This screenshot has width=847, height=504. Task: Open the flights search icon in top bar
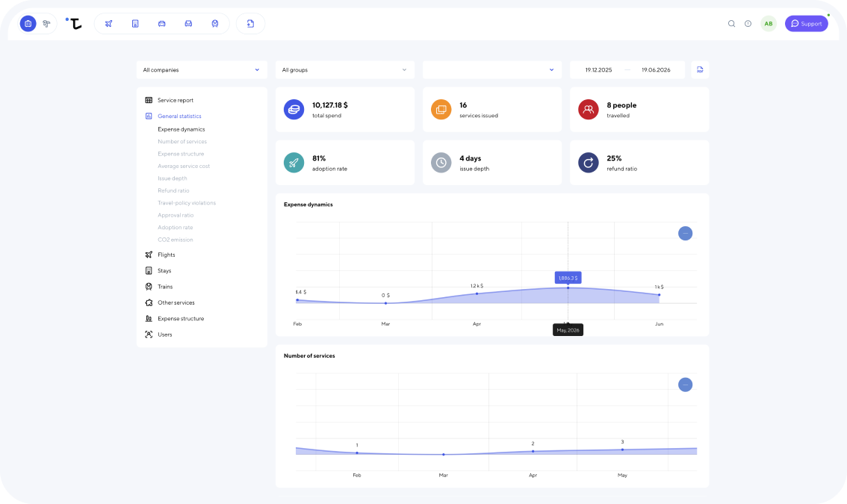pyautogui.click(x=108, y=24)
